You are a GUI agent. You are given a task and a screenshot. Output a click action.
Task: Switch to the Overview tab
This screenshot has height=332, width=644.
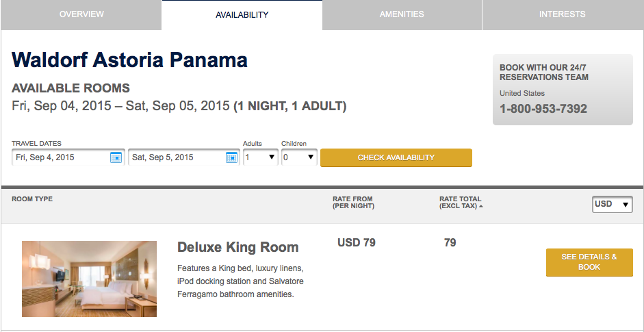pyautogui.click(x=81, y=14)
